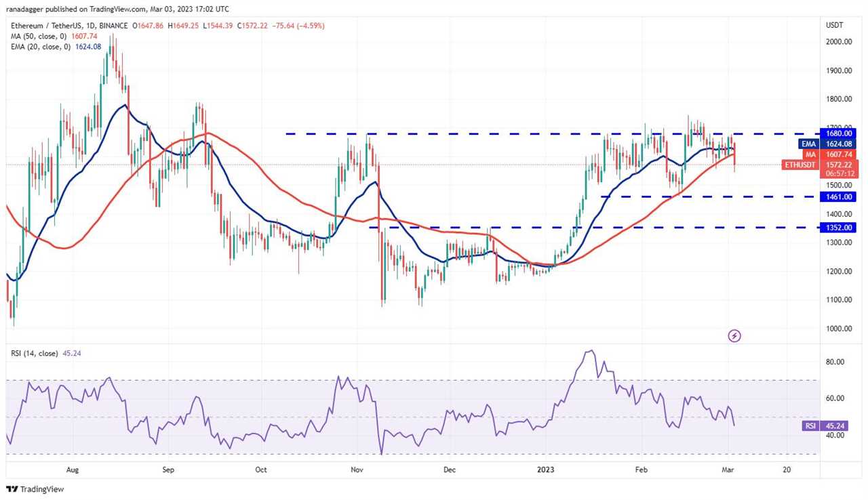Click the 1352.00 support level label

pyautogui.click(x=839, y=228)
